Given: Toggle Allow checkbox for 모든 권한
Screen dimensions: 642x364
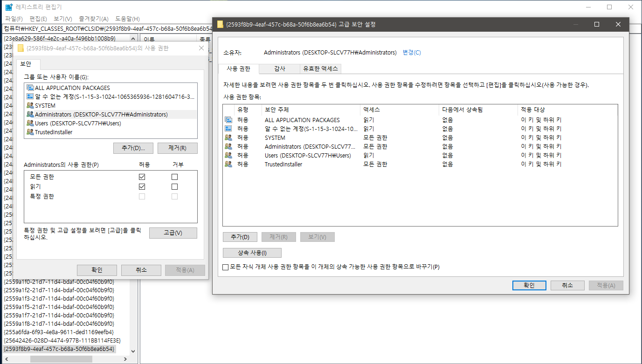Looking at the screenshot, I should pos(142,177).
